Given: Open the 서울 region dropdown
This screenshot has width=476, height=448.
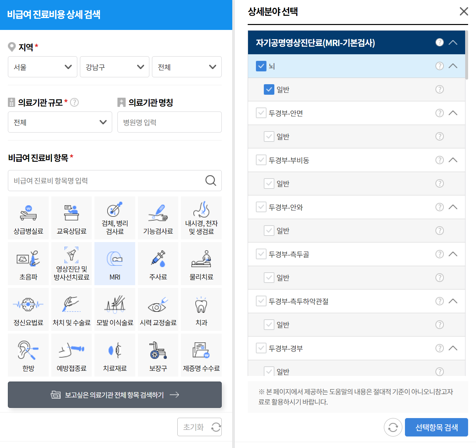Looking at the screenshot, I should coord(42,67).
